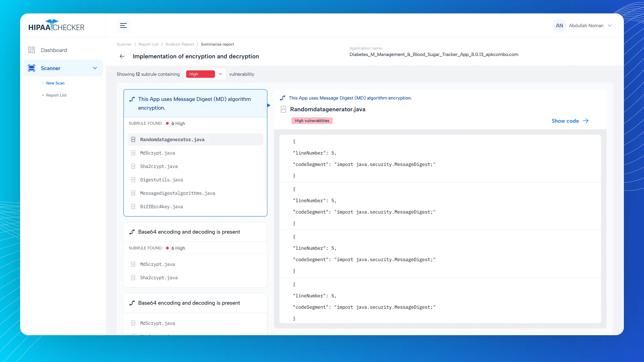Image resolution: width=644 pixels, height=362 pixels.
Task: Open Report List in the sidebar
Action: point(56,95)
